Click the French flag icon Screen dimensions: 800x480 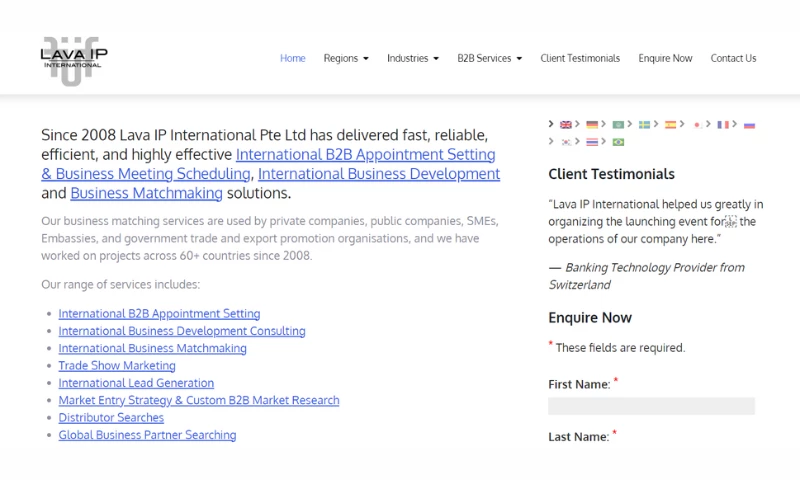point(724,125)
